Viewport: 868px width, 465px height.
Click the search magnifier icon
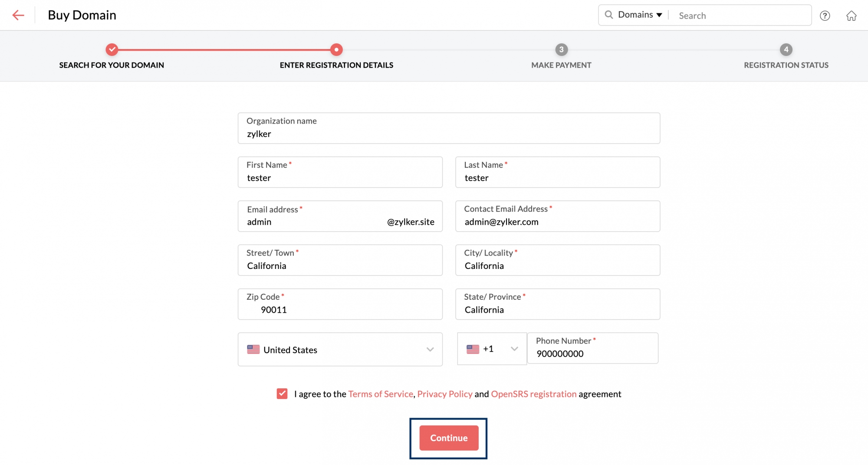609,15
